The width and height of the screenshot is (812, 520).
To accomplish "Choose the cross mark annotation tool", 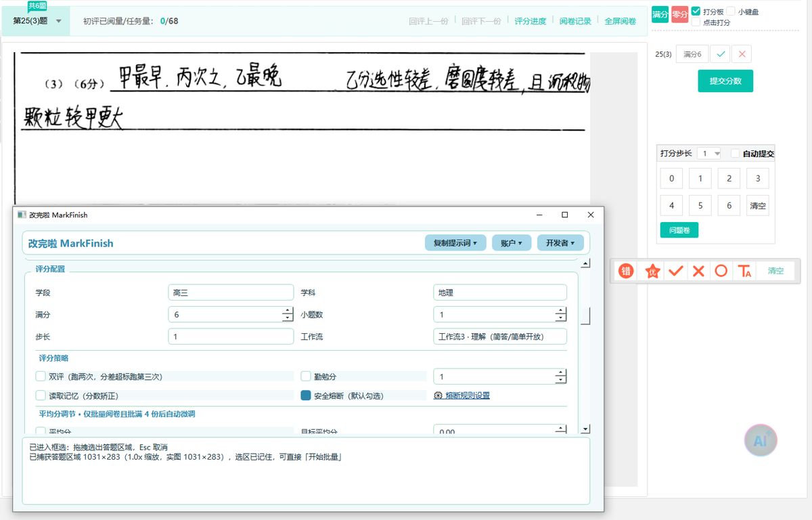I will (699, 271).
